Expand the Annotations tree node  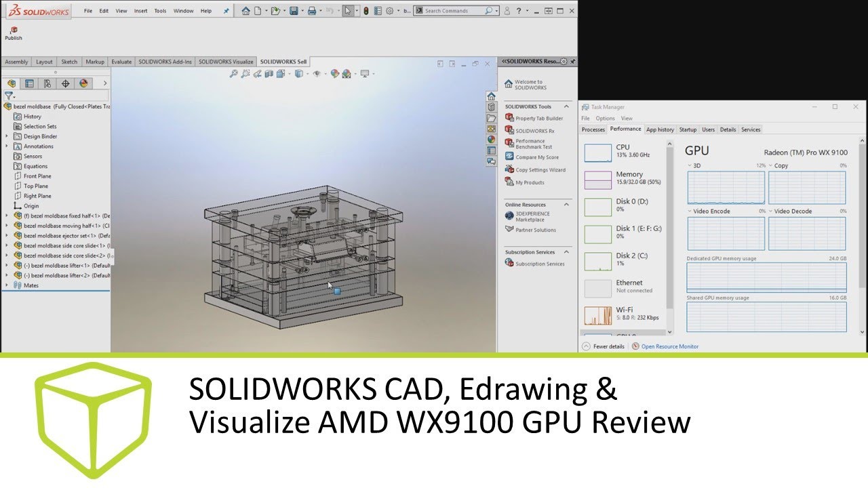[7, 146]
